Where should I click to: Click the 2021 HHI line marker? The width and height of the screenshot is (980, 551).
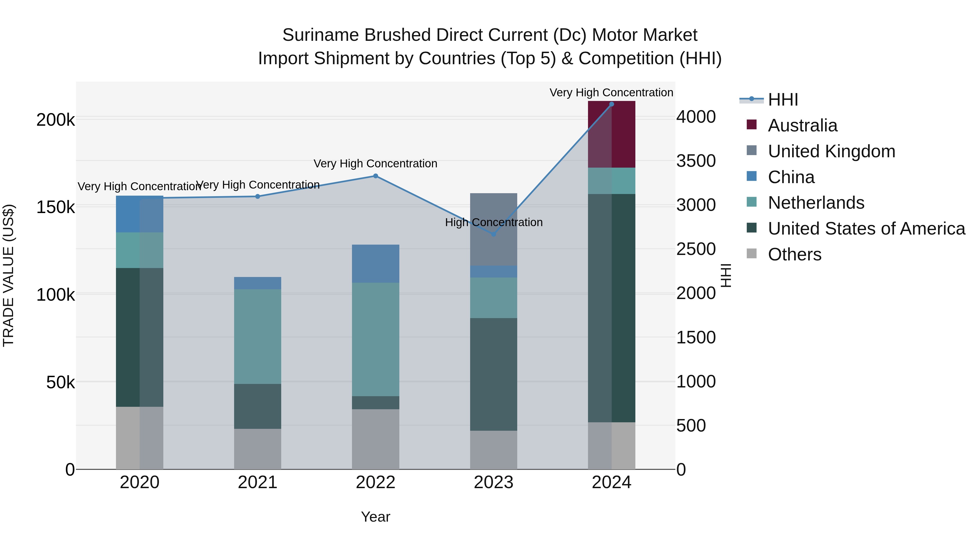click(x=258, y=197)
